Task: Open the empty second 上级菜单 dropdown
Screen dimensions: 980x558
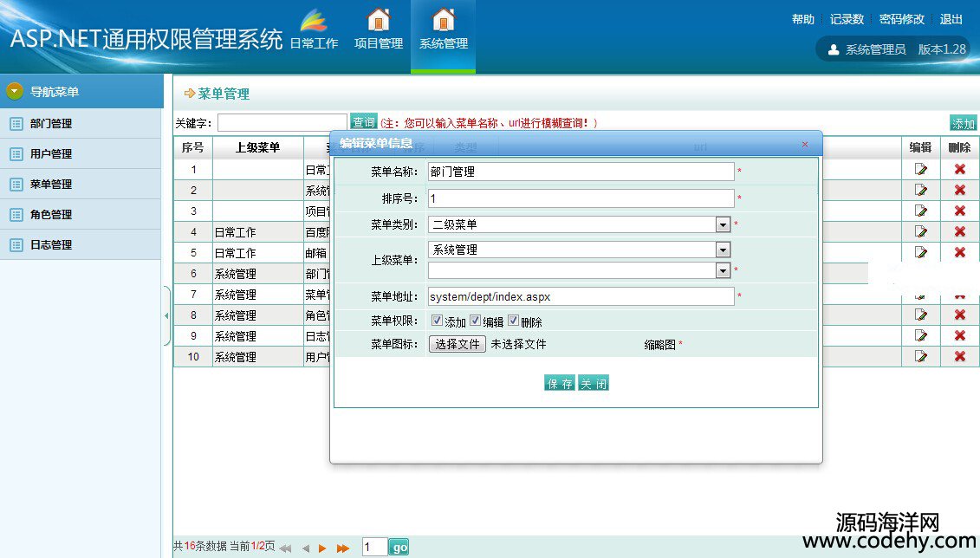Action: (723, 270)
